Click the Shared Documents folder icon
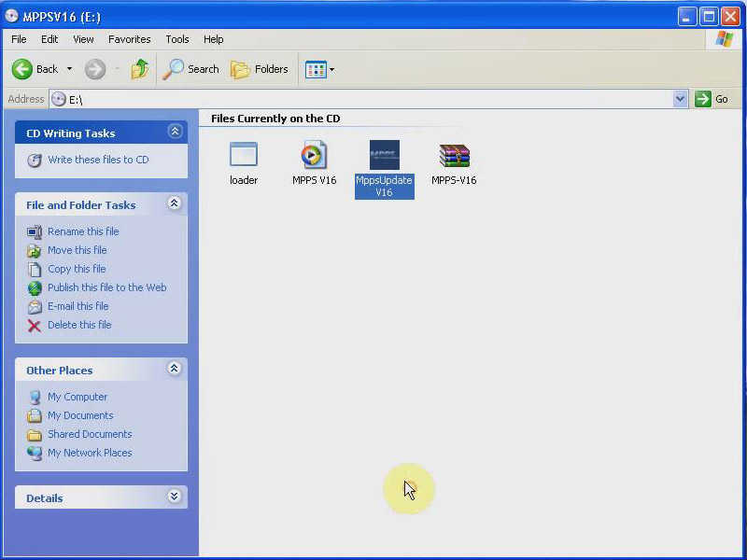Viewport: 747px width, 560px height. (x=35, y=435)
